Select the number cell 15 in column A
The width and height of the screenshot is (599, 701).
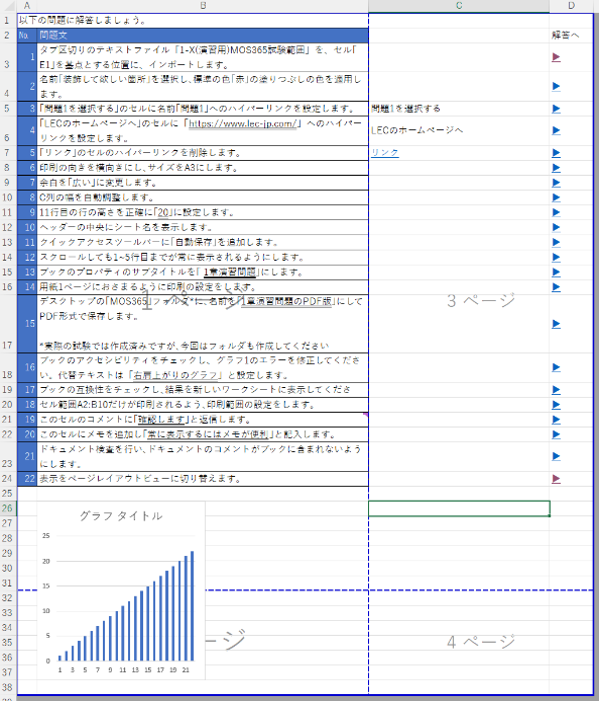pos(27,324)
